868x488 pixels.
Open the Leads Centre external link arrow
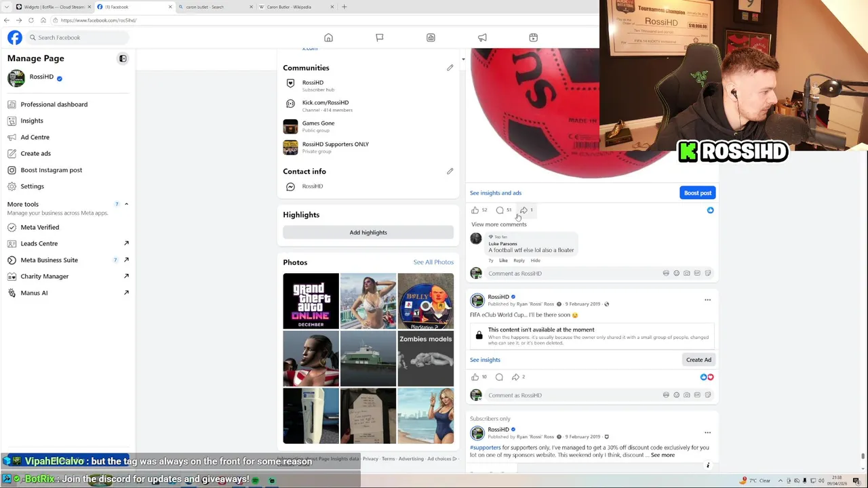pos(126,243)
